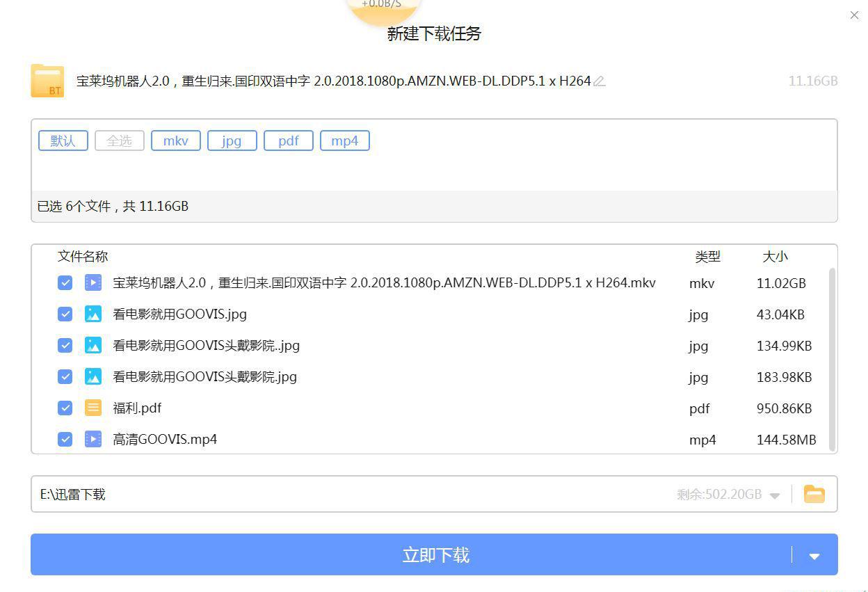The width and height of the screenshot is (868, 592).
Task: Click the 文件名称 column header
Action: click(x=83, y=256)
